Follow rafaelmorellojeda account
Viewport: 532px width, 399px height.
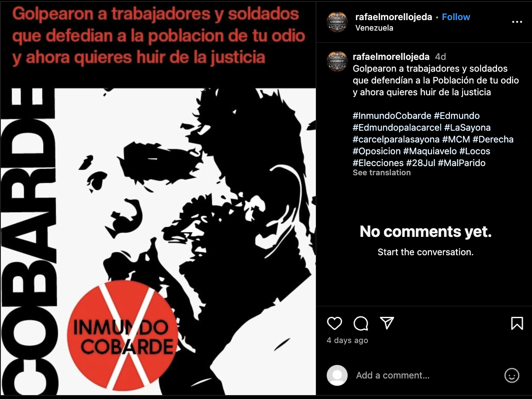[456, 17]
